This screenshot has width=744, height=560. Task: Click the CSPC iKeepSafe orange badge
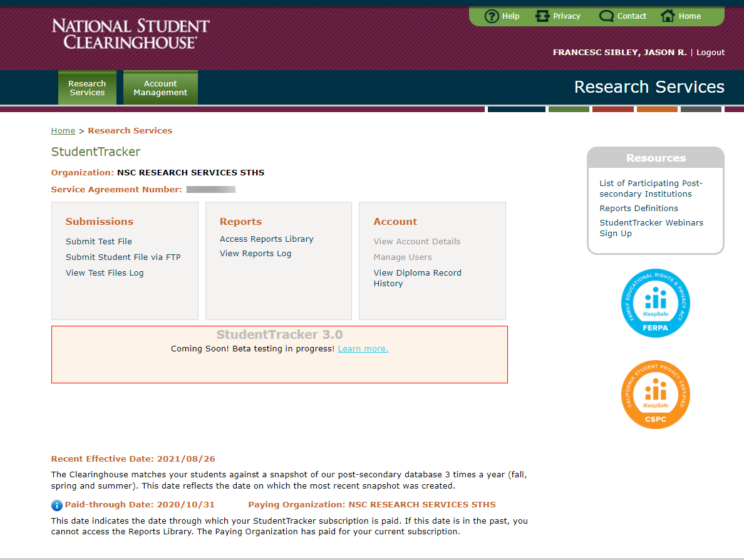pos(655,395)
